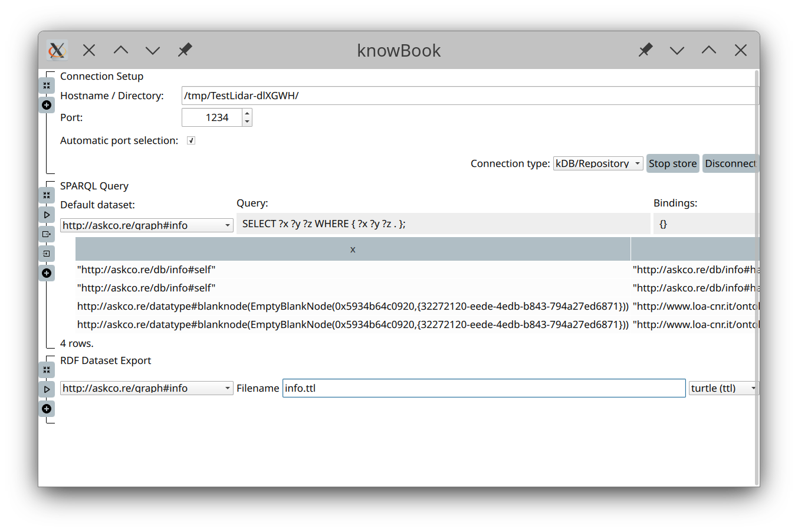Click the export icon beside the SPARQL Query section
The width and height of the screenshot is (798, 532).
tap(47, 234)
